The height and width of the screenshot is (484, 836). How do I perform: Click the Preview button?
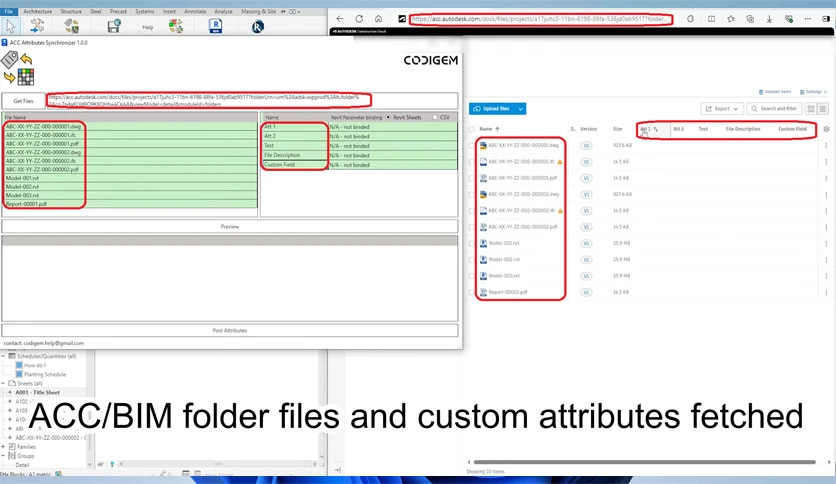(x=230, y=227)
